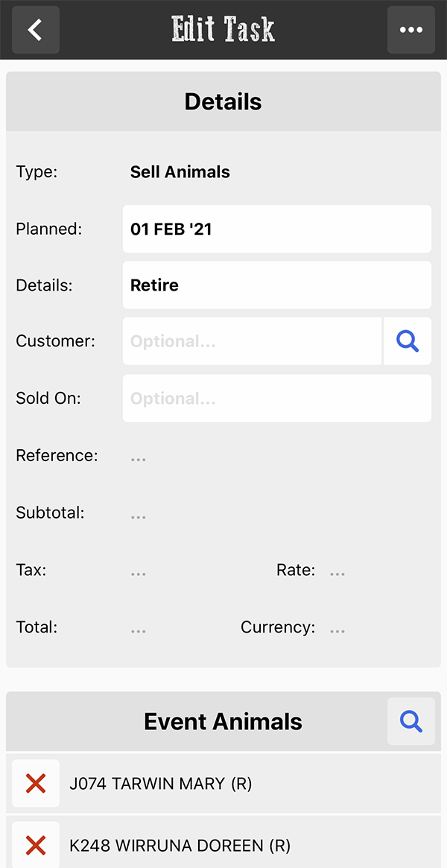Tap the Sell Animals type value
The width and height of the screenshot is (447, 868).
pyautogui.click(x=180, y=172)
